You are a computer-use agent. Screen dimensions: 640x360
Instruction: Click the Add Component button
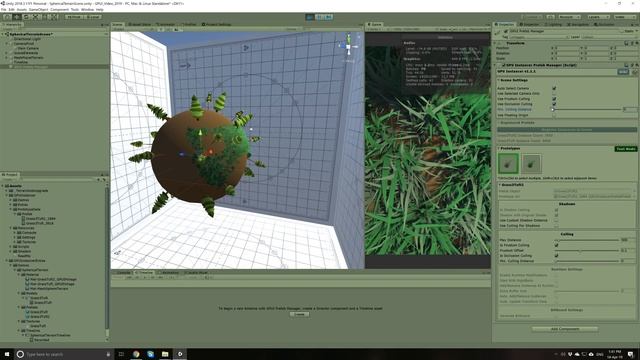(565, 329)
